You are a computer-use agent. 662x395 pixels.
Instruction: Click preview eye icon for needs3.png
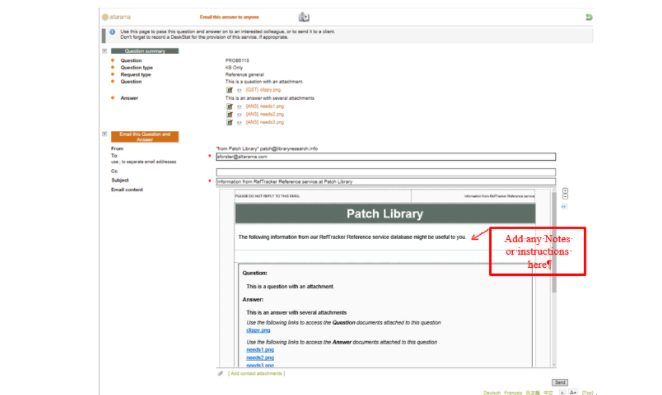(239, 122)
